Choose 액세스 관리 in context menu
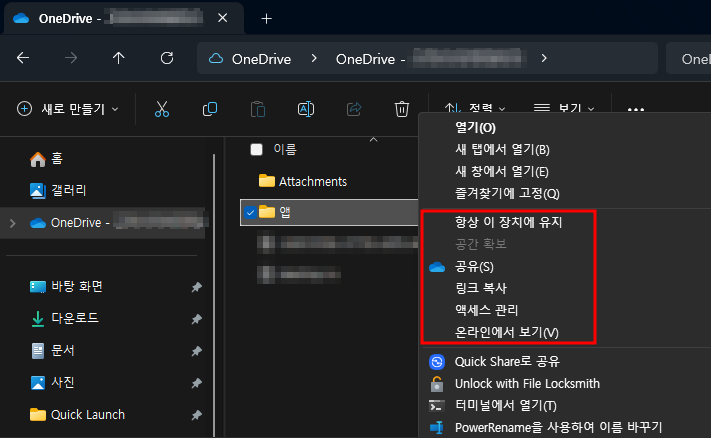This screenshot has height=438, width=711. click(487, 310)
